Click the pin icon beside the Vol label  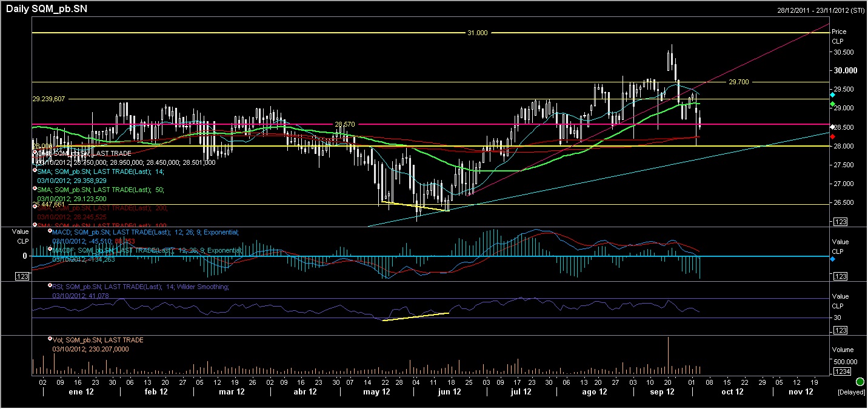pyautogui.click(x=50, y=340)
